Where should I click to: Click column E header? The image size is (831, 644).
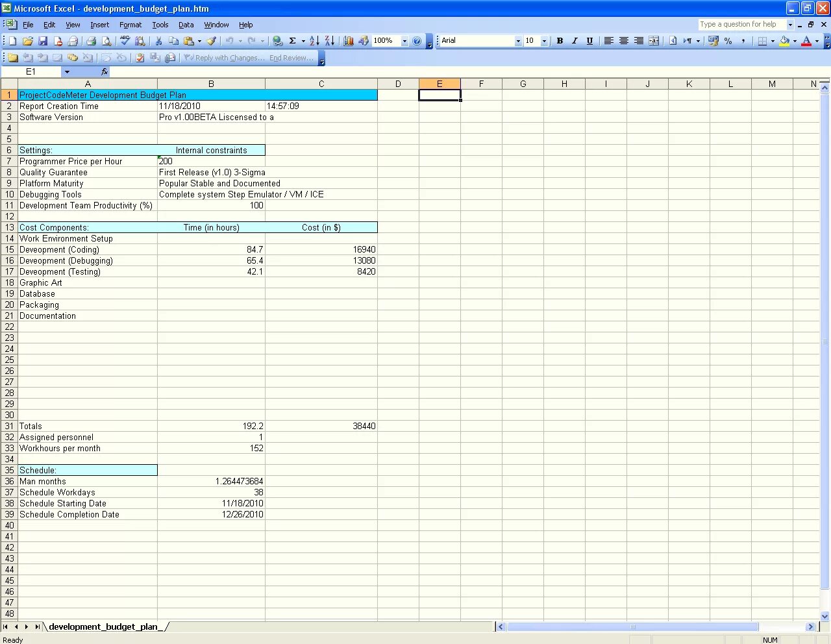pos(440,84)
